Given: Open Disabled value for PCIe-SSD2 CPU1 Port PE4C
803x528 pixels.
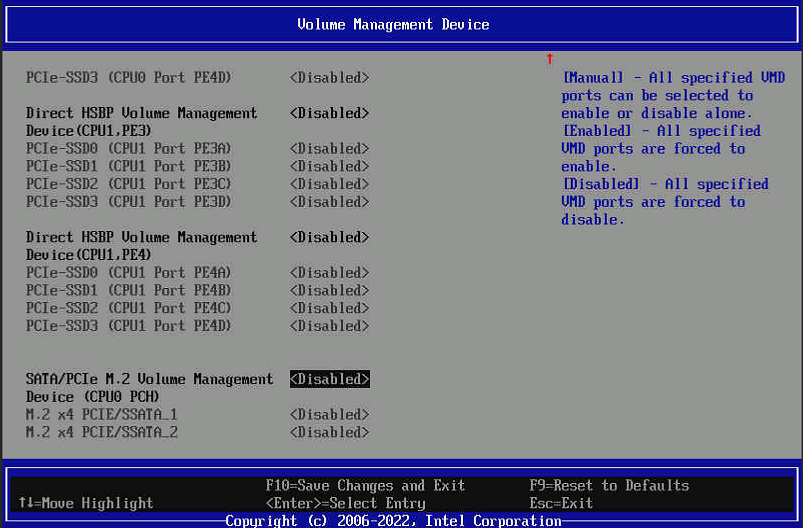Looking at the screenshot, I should pyautogui.click(x=329, y=308).
